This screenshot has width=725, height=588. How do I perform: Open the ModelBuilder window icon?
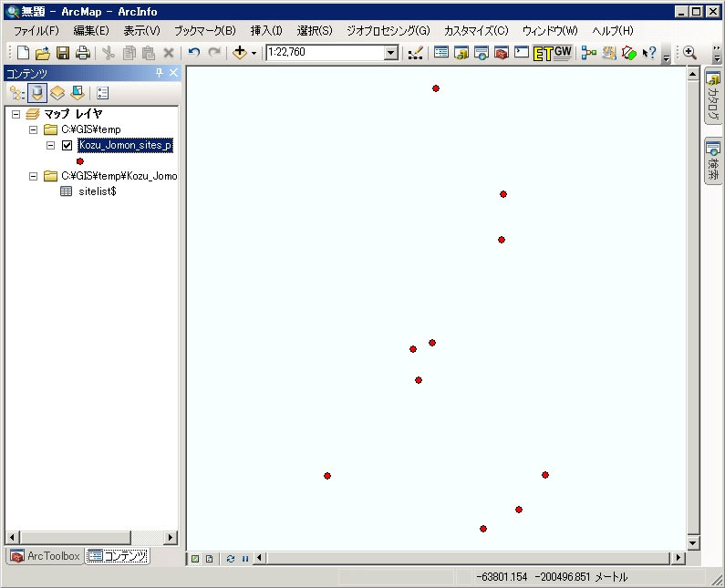click(588, 53)
